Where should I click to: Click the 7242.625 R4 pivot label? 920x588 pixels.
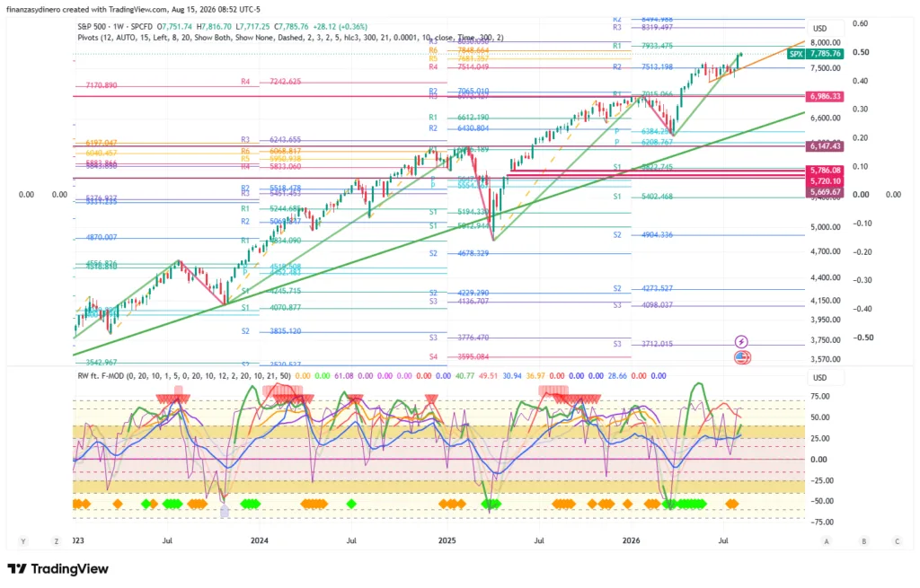tap(285, 82)
